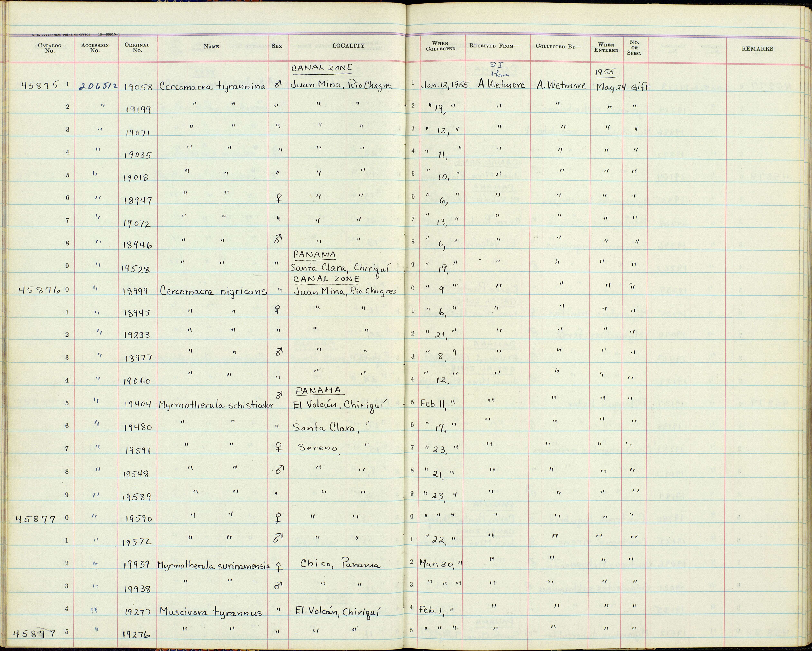Screen dimensions: 812x651
Task: Select original number 19277
Action: [138, 612]
